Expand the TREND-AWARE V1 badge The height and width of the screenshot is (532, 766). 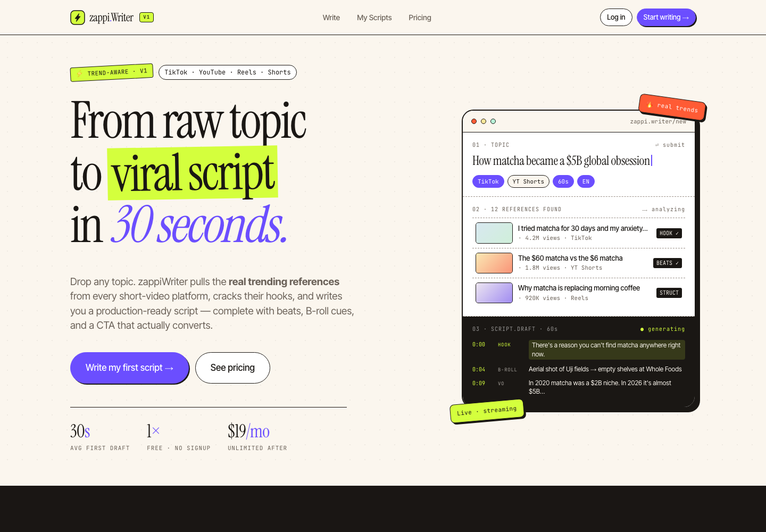[x=111, y=72]
